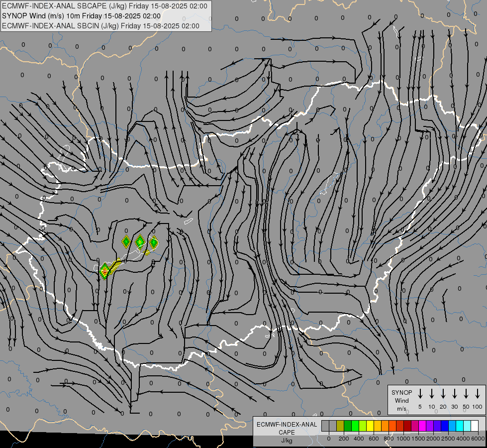
Task: Click the SYNOP Wind 10m title line
Action: (x=81, y=16)
